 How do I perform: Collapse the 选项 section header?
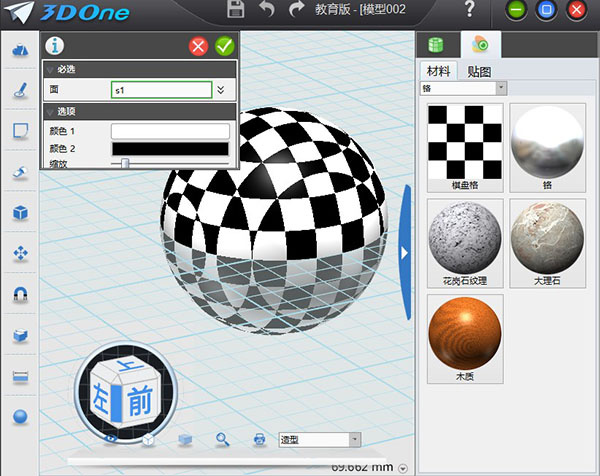pyautogui.click(x=50, y=112)
